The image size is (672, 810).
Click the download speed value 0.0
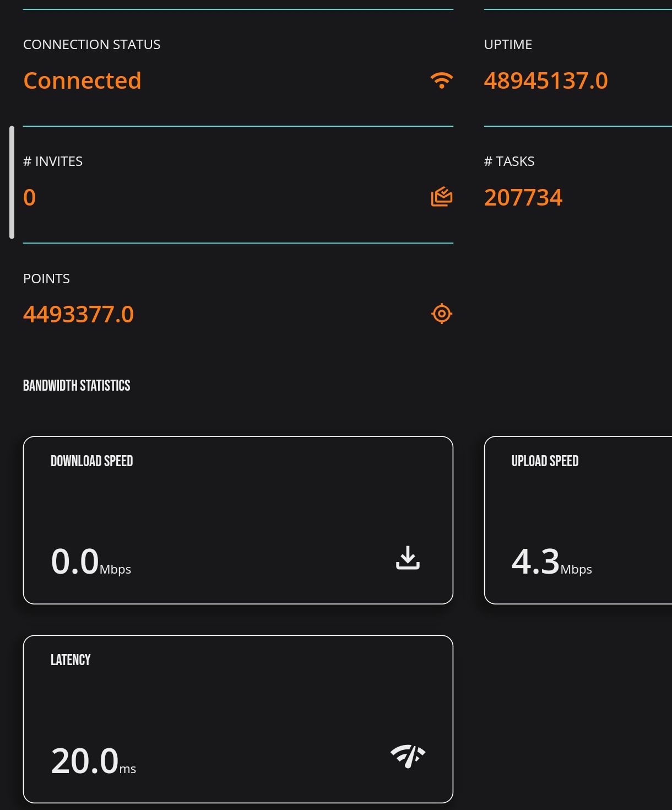(x=75, y=561)
